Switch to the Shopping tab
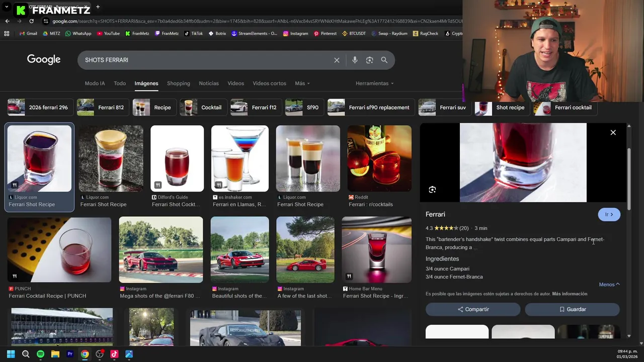Viewport: 644px width, 362px height. pyautogui.click(x=179, y=83)
